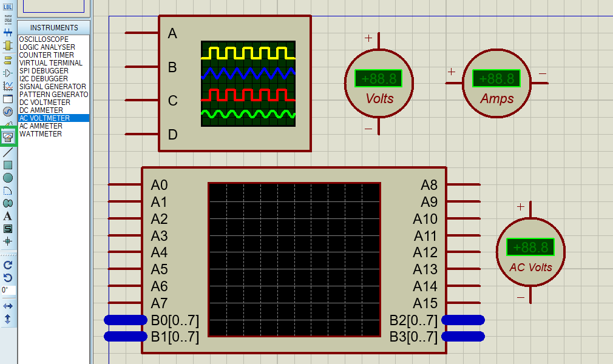Click the B2[0..7] bus pin

click(463, 320)
